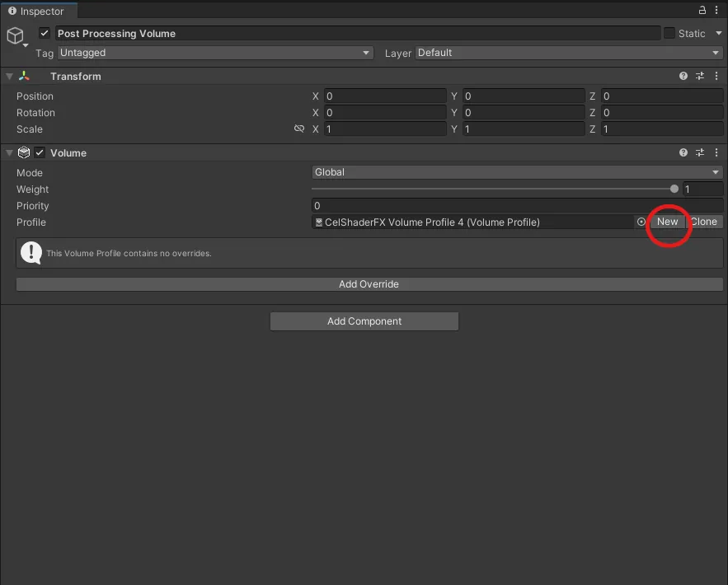Screen dimensions: 728x585
Task: Click the Scale label
Action: click(x=29, y=129)
